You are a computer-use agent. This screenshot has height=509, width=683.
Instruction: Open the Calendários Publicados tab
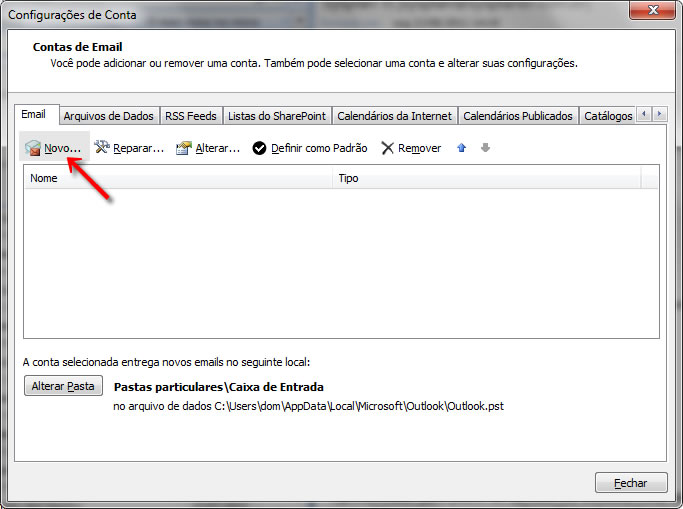point(517,116)
